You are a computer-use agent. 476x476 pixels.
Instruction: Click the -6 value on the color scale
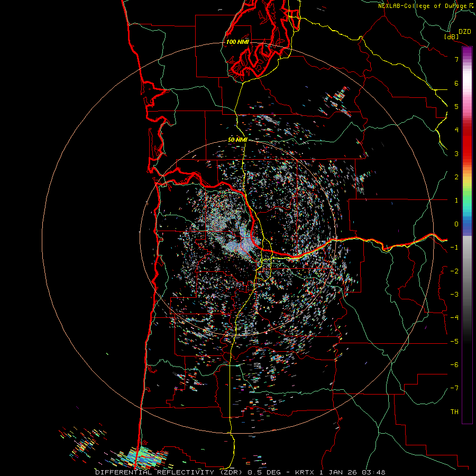pyautogui.click(x=454, y=365)
